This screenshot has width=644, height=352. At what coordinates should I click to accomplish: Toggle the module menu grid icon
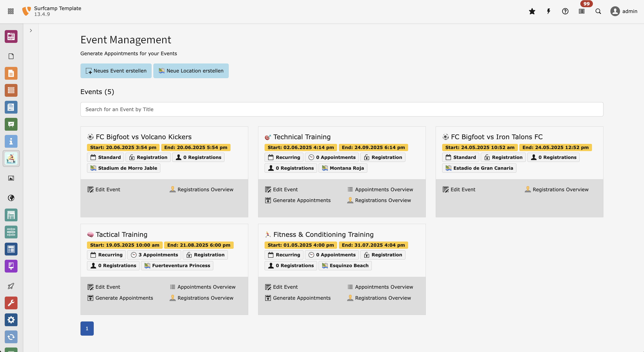tap(11, 11)
